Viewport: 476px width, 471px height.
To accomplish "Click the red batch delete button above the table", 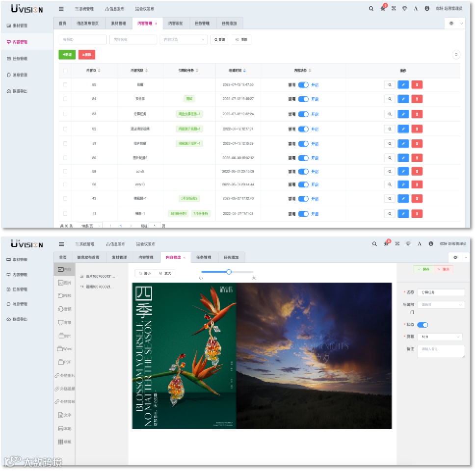I will tap(86, 54).
